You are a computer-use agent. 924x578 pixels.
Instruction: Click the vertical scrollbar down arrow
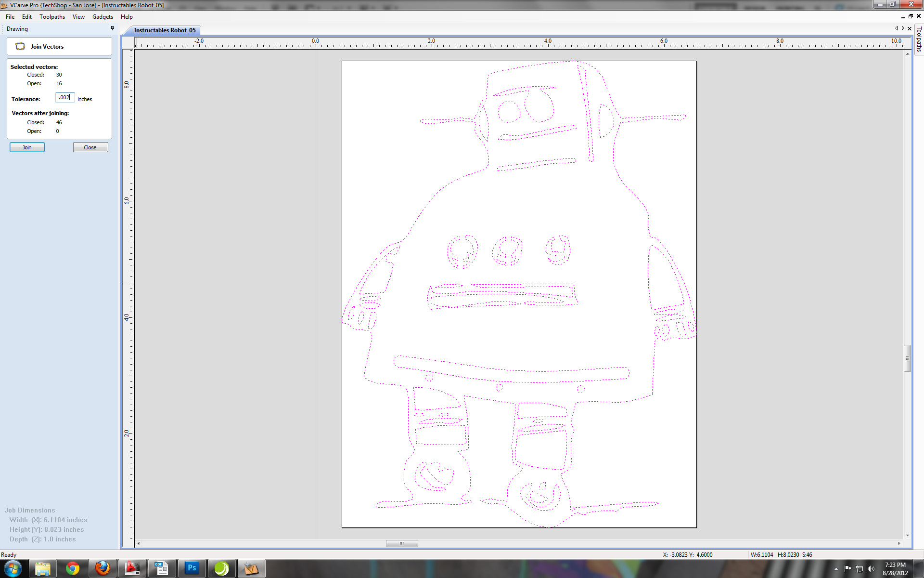point(907,535)
